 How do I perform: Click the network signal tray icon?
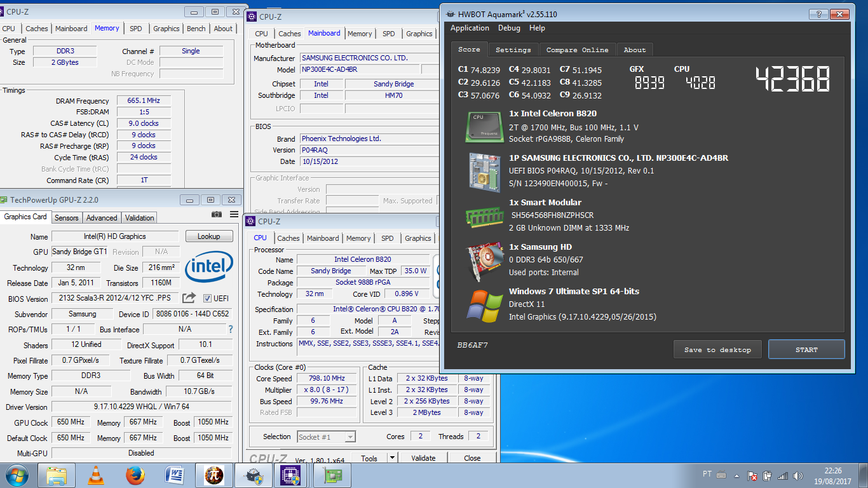782,475
